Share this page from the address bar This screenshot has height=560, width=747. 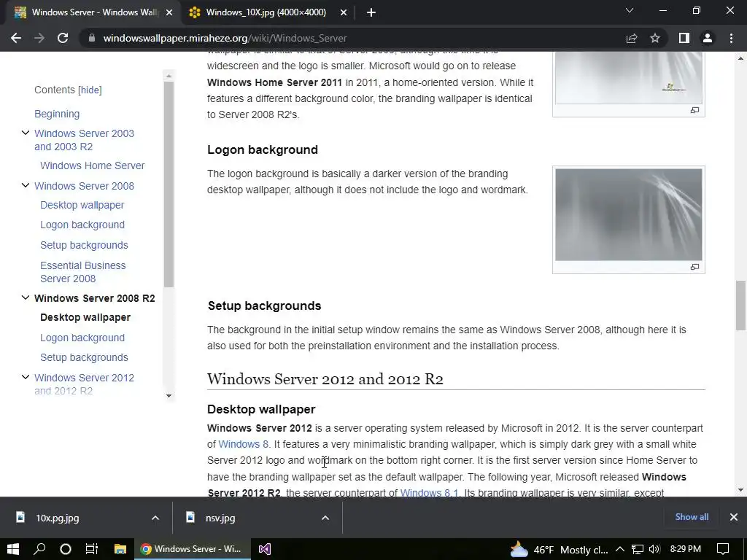tap(632, 38)
